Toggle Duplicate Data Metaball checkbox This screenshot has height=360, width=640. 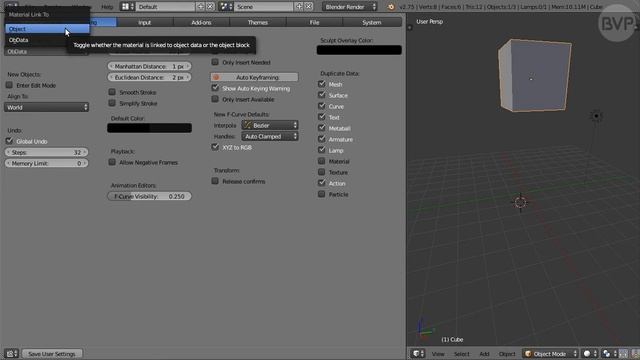click(322, 128)
